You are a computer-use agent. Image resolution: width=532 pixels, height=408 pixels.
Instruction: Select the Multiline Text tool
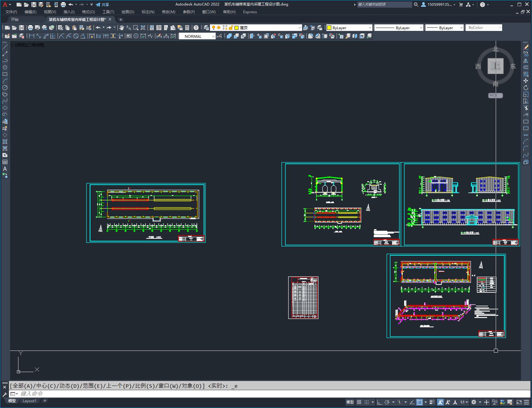coord(5,169)
